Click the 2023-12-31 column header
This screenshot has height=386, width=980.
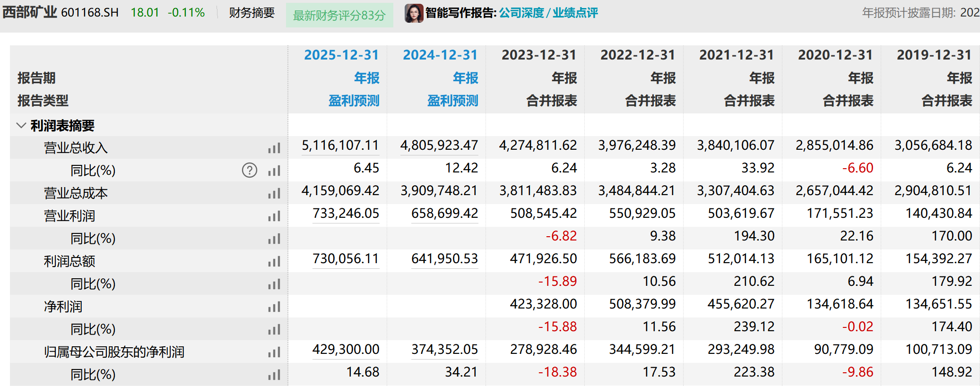tap(539, 55)
